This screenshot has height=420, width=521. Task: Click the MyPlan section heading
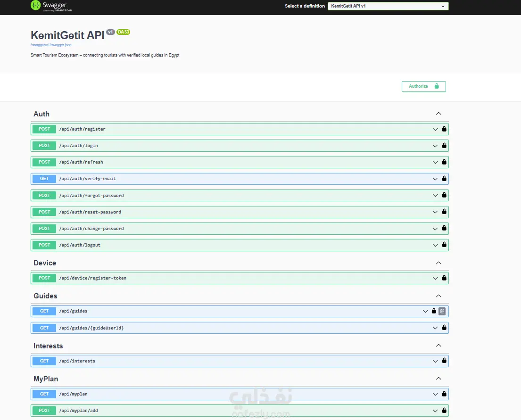tap(46, 379)
